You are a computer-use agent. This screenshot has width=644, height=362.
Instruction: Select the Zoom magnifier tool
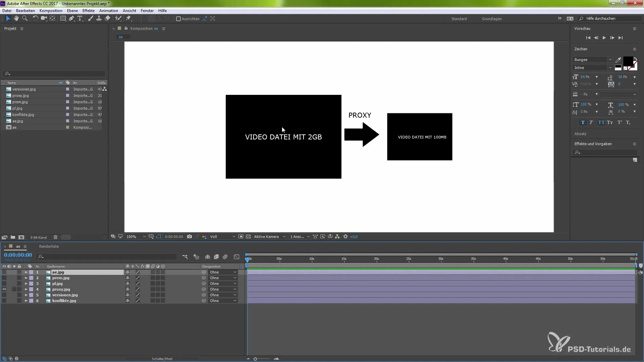click(x=24, y=18)
